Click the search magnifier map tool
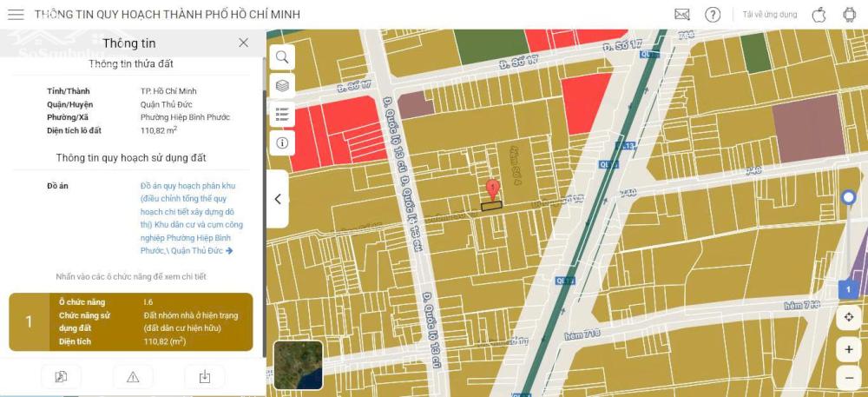The width and height of the screenshot is (868, 397). tap(282, 57)
